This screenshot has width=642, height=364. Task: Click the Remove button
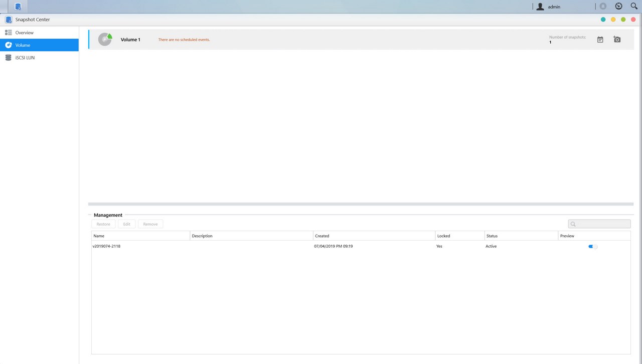coord(150,224)
